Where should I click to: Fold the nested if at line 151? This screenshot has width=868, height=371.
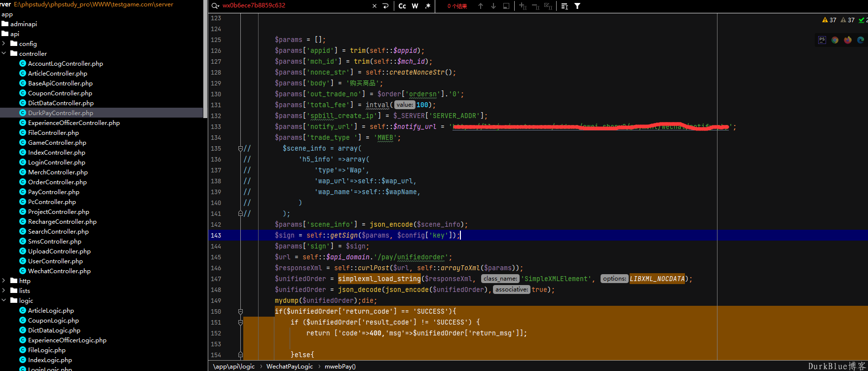point(240,322)
